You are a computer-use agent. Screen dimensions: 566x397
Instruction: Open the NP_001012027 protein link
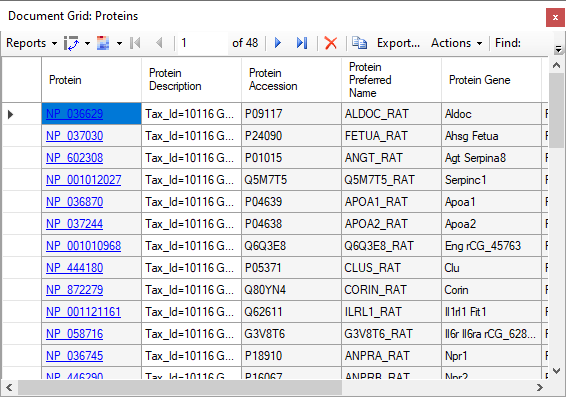click(x=83, y=180)
